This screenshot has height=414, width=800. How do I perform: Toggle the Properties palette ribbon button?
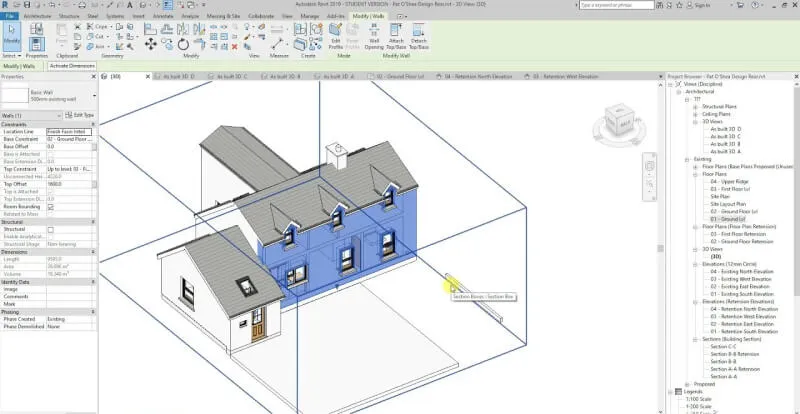coord(36,44)
